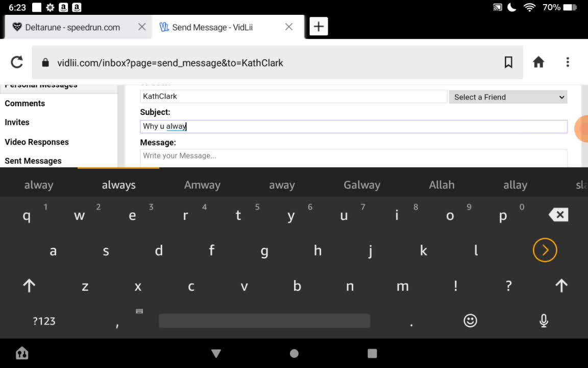This screenshot has width=588, height=368.
Task: Expand the Select a Friend dropdown
Action: pos(508,97)
